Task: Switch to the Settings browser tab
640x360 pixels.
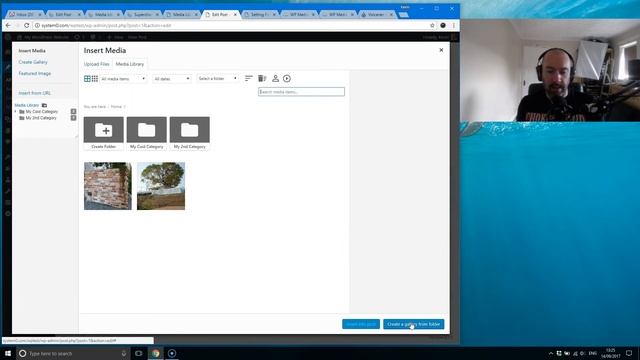Action: pos(260,14)
